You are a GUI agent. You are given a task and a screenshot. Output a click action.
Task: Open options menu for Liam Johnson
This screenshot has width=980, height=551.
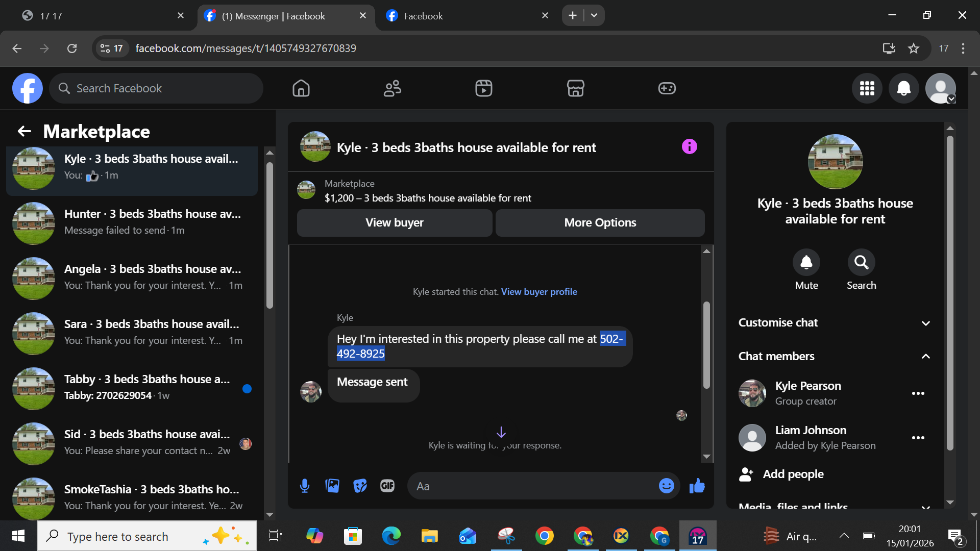point(918,438)
